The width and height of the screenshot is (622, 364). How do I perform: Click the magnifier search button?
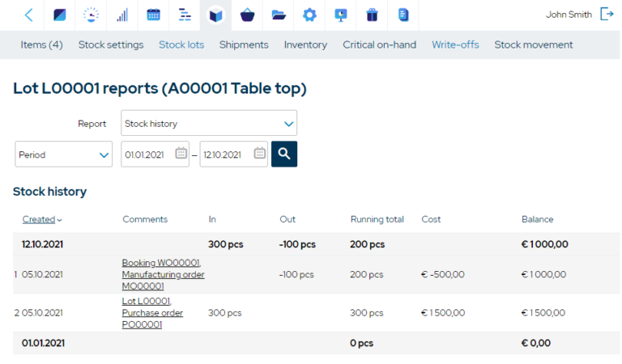point(284,154)
